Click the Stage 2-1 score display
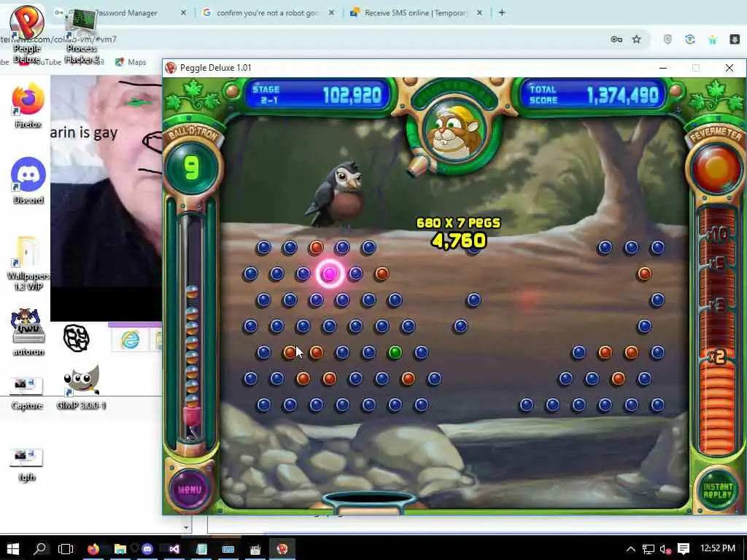The width and height of the screenshot is (747, 560). click(317, 95)
